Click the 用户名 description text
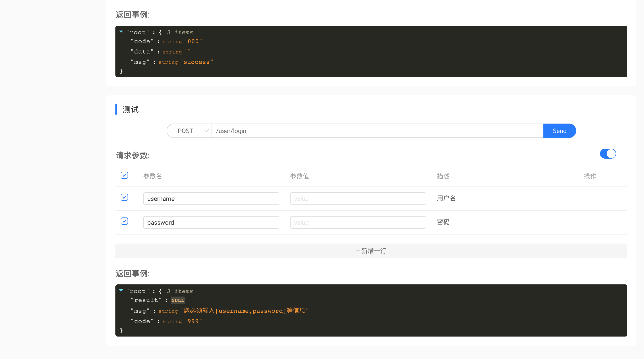 click(x=446, y=198)
